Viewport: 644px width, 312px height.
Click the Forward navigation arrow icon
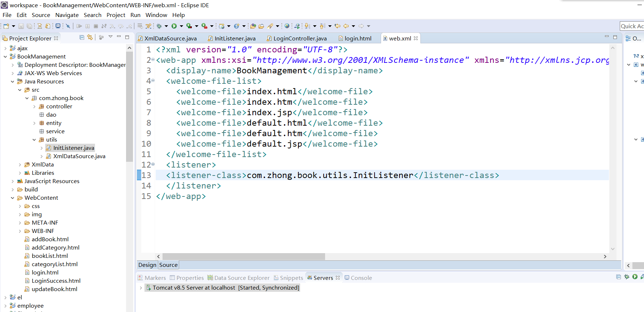tap(361, 26)
